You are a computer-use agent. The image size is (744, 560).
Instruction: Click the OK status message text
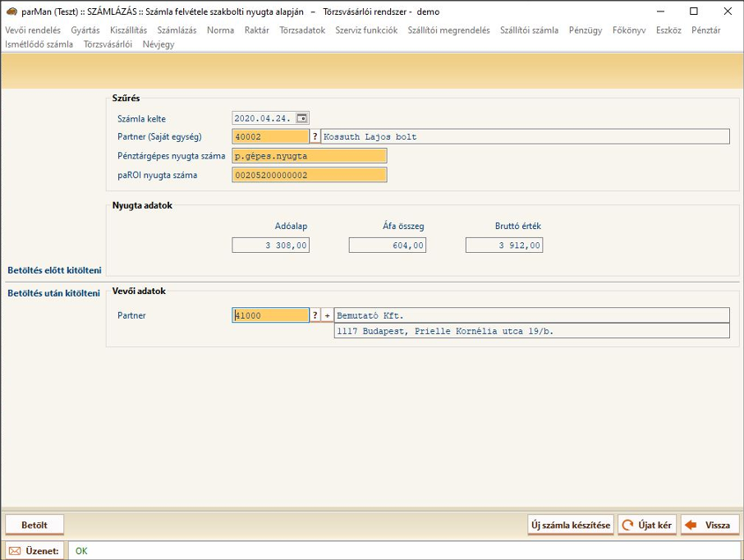click(81, 550)
